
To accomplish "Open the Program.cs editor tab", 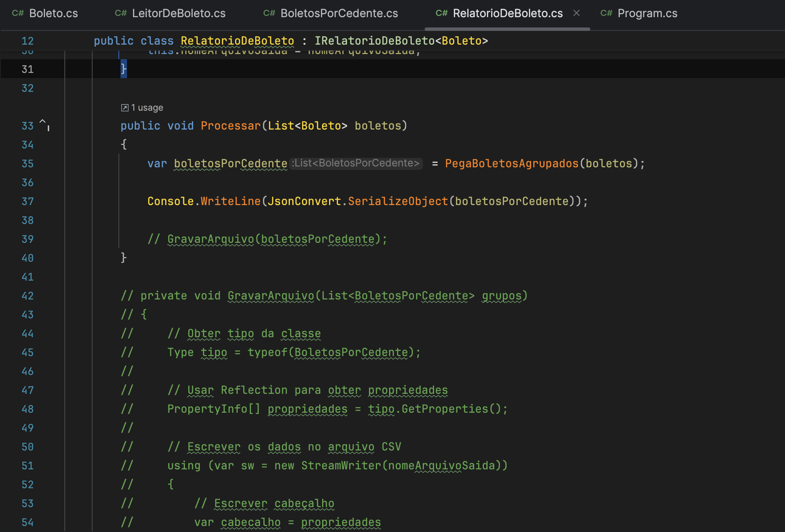I will tap(639, 13).
